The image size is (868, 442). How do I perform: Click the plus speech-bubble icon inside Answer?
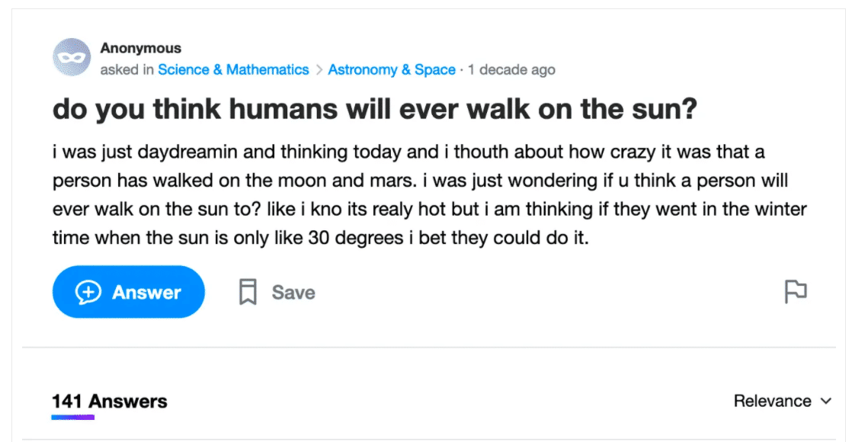88,292
